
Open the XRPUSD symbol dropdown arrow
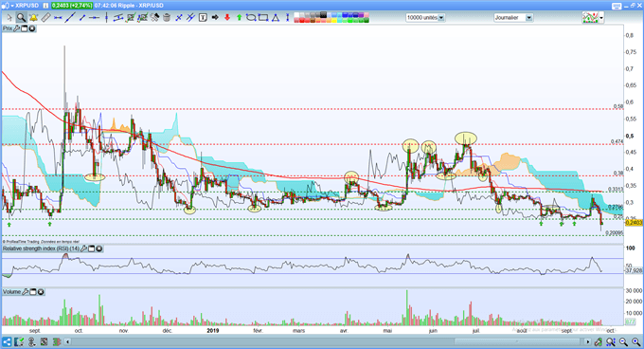(x=12, y=6)
